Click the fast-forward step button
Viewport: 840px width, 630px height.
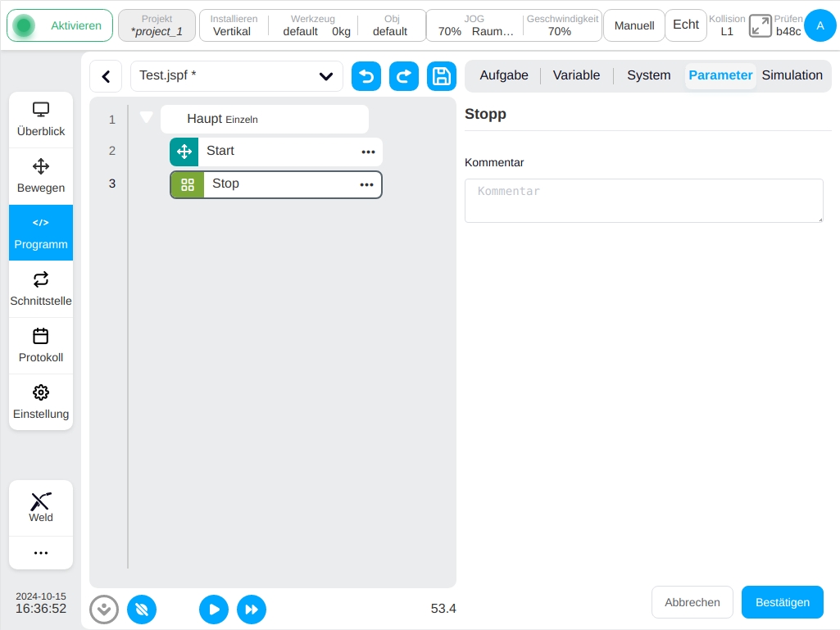(252, 610)
